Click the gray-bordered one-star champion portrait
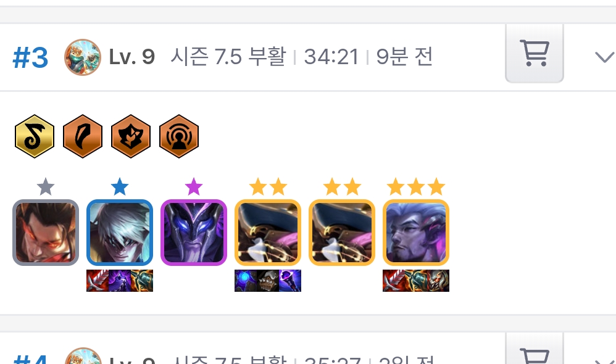The image size is (616, 364). point(46,233)
